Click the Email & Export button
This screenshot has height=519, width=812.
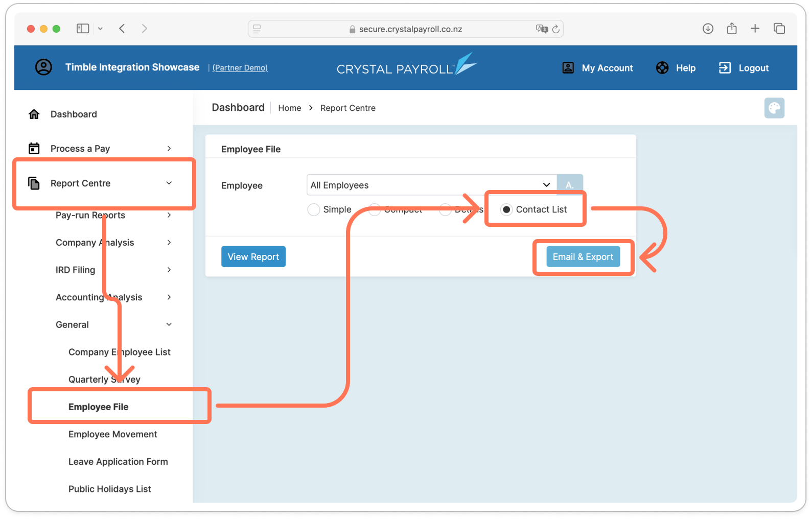click(x=583, y=256)
